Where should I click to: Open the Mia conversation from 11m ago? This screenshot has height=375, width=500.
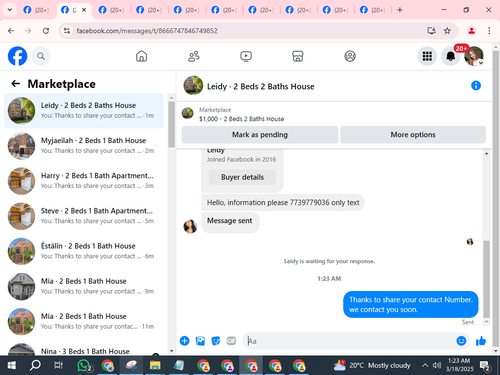[x=84, y=322]
